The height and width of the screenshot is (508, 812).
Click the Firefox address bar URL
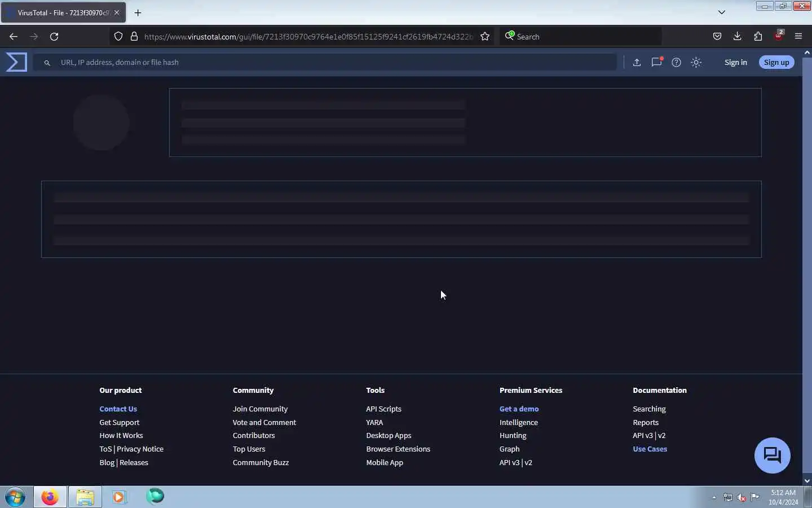click(308, 37)
